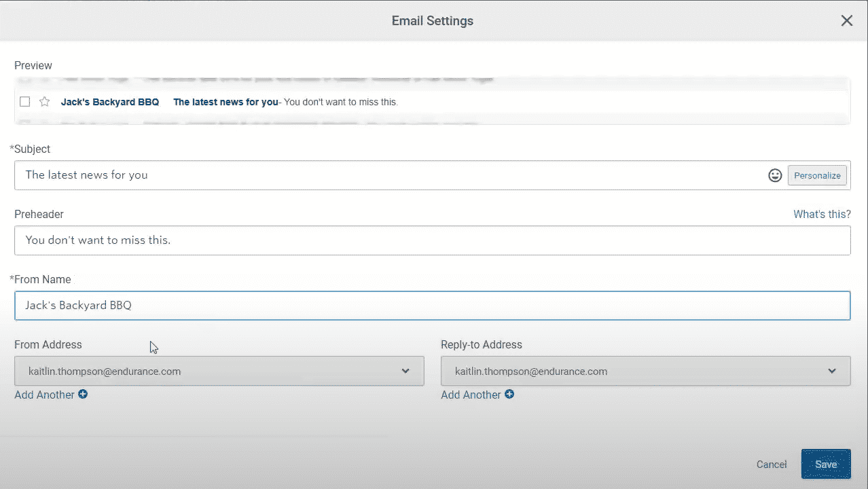Select the From Name input box

432,306
